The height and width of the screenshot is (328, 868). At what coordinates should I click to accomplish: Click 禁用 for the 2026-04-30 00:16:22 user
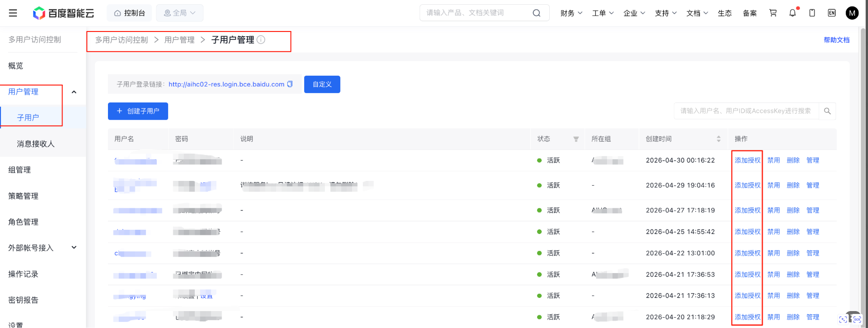pyautogui.click(x=774, y=160)
